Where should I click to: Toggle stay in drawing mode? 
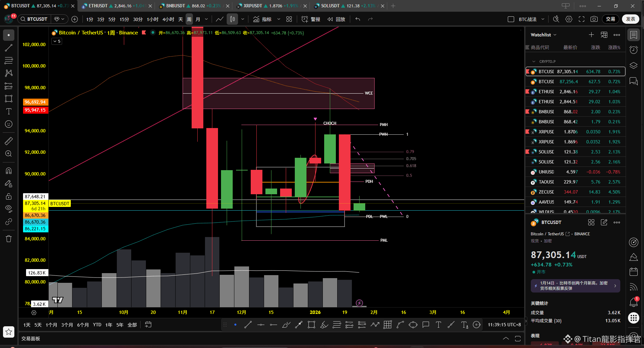tap(9, 184)
